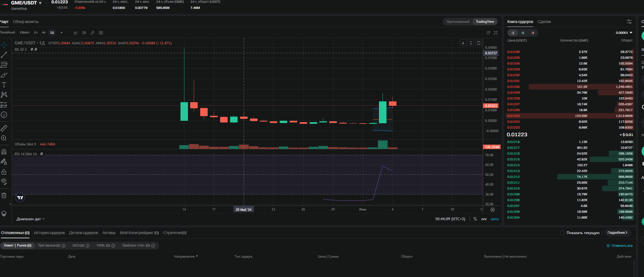Toggle авто auto scale

tap(495, 219)
